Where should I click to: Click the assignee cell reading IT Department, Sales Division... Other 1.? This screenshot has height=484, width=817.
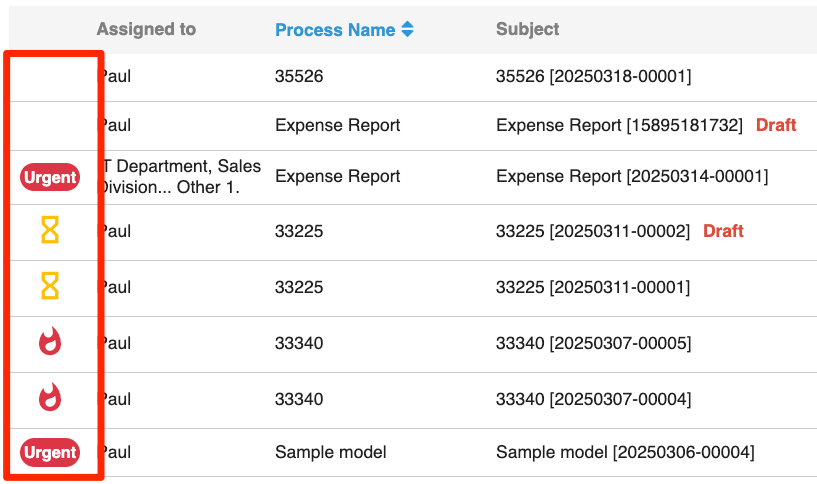coord(180,176)
